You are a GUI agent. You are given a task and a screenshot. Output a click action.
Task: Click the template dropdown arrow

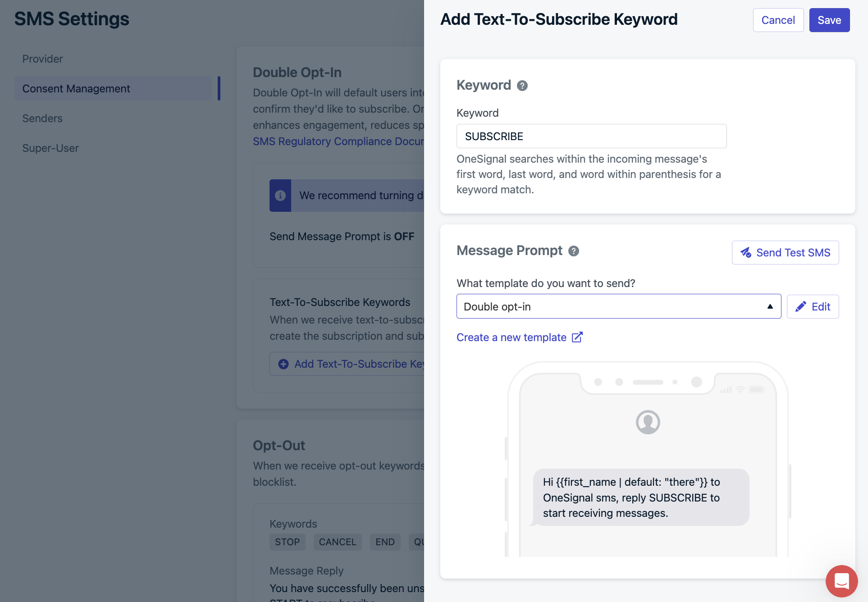pos(770,306)
